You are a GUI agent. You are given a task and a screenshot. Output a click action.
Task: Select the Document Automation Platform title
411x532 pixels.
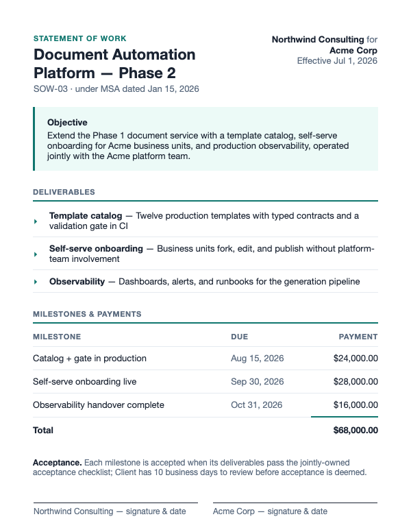114,64
